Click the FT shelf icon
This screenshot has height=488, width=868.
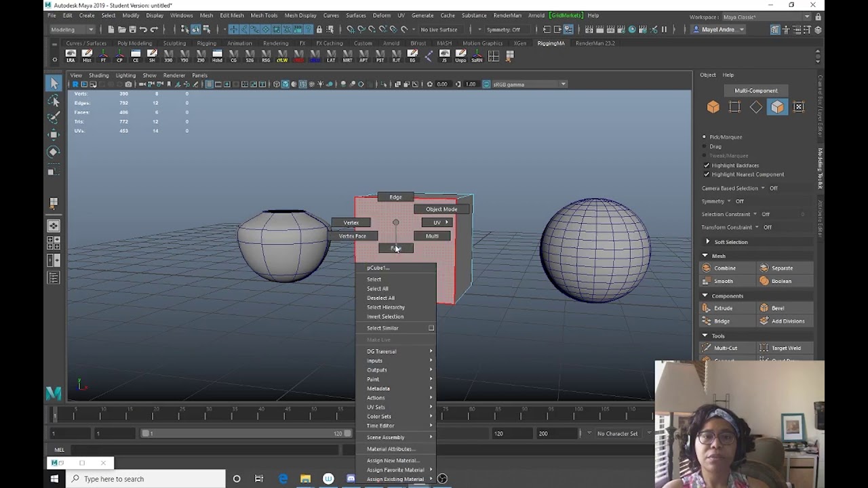[103, 56]
